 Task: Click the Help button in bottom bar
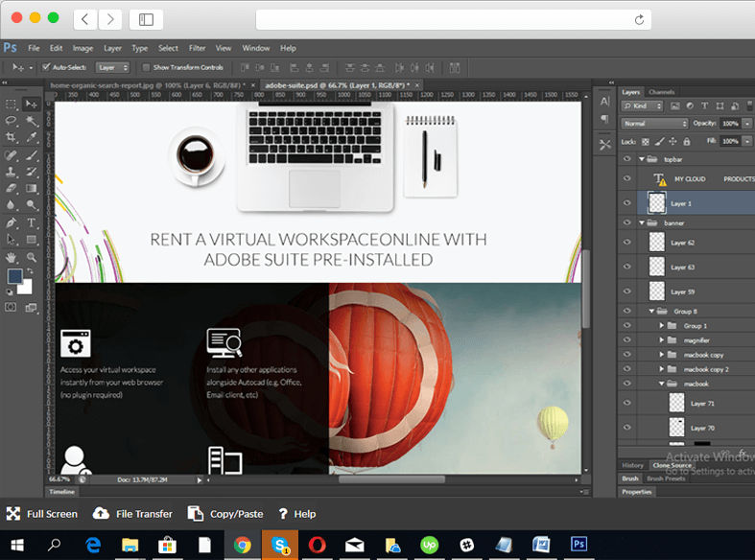(x=297, y=514)
